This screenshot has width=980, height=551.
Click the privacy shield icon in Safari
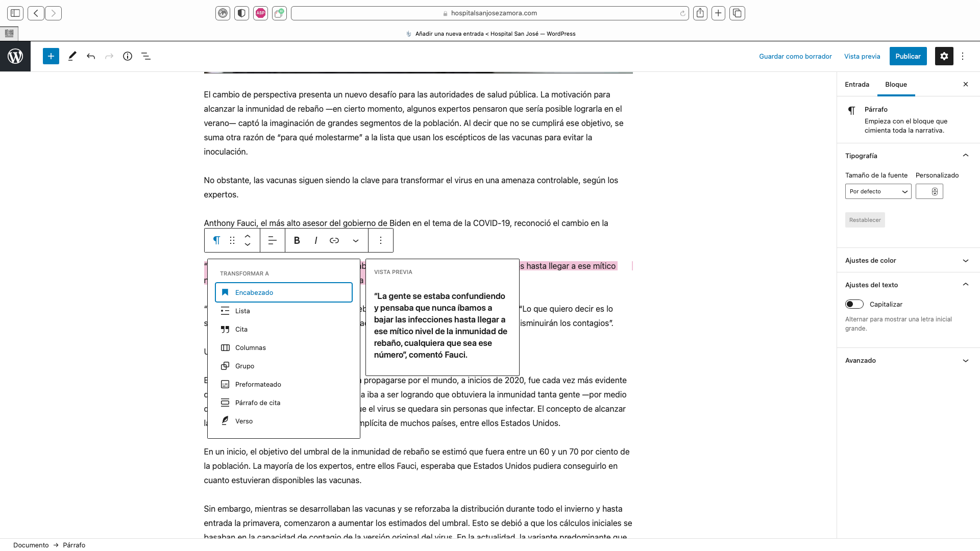point(242,13)
